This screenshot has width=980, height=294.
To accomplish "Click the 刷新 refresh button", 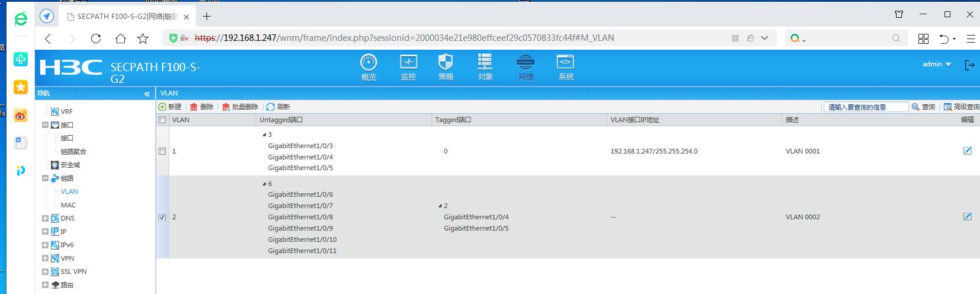I will click(x=278, y=107).
